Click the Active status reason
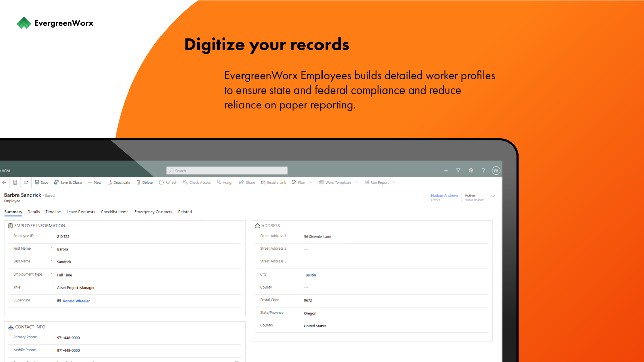 coord(470,195)
